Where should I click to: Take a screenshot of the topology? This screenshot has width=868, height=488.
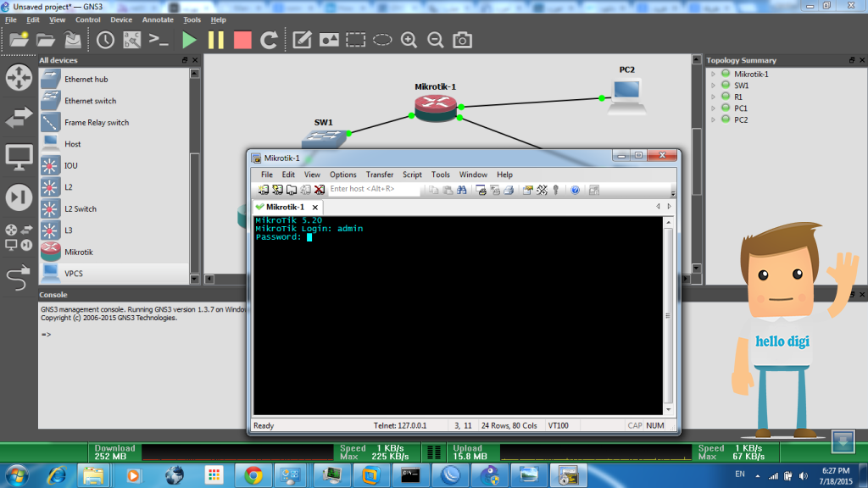coord(462,40)
